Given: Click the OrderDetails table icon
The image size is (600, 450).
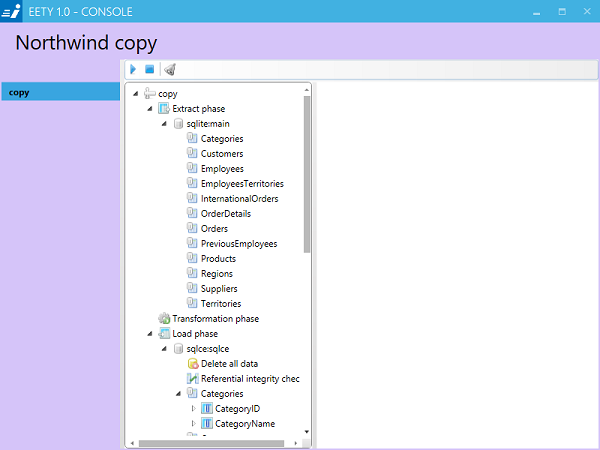Looking at the screenshot, I should pyautogui.click(x=192, y=213).
